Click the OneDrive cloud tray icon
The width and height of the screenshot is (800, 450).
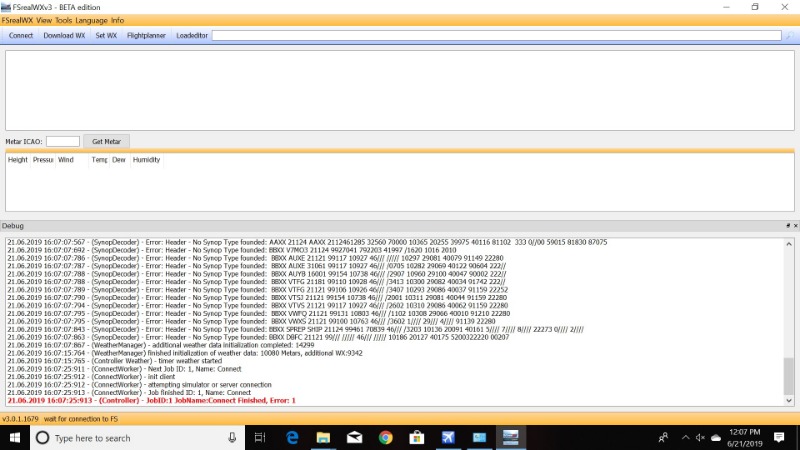pos(716,438)
